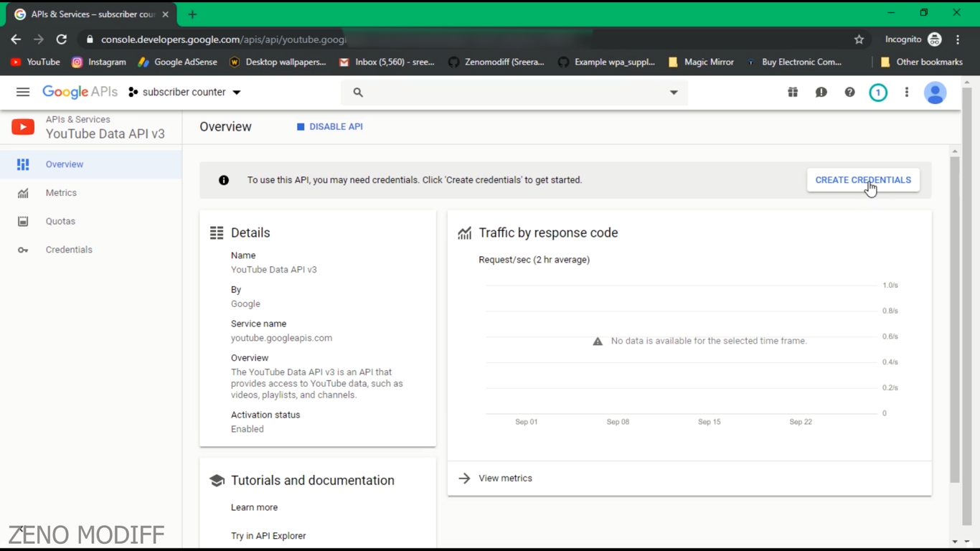This screenshot has height=551, width=980.
Task: Go back with the browser back arrow
Action: pyautogui.click(x=16, y=39)
